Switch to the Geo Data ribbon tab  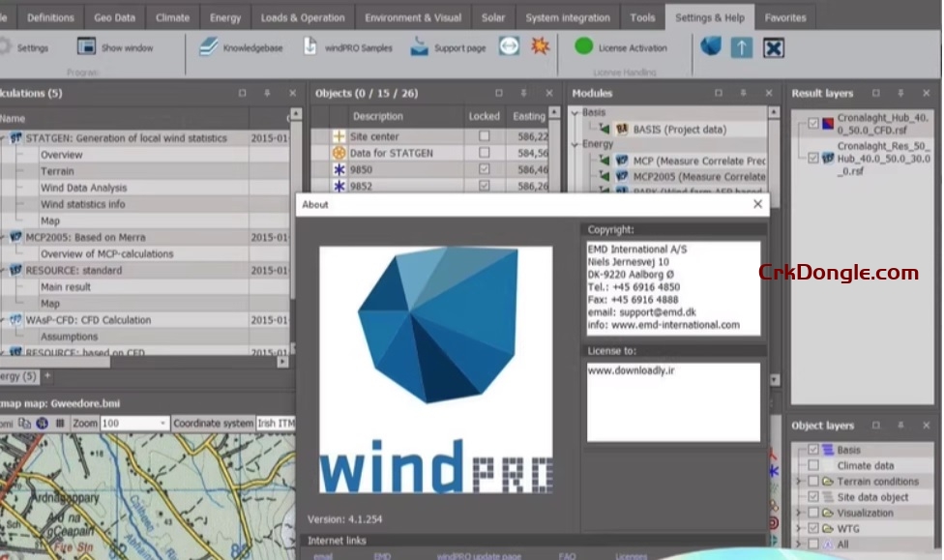tap(114, 16)
